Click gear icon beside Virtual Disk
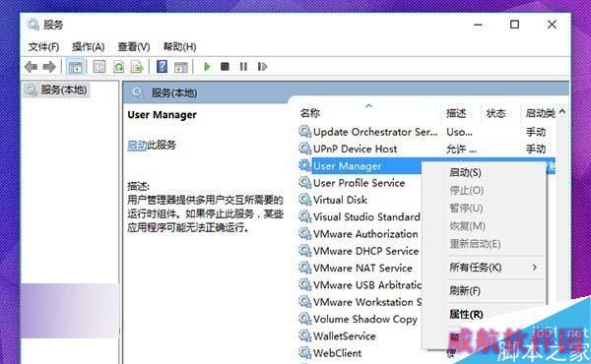The image size is (591, 364). pyautogui.click(x=305, y=200)
